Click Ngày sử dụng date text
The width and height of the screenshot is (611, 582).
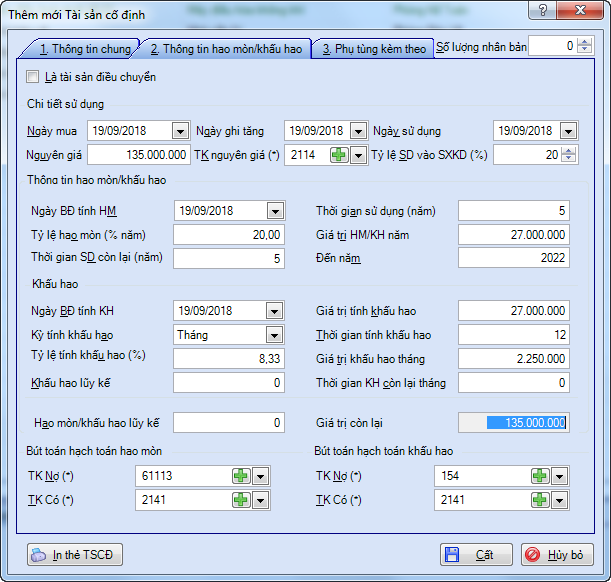click(x=525, y=131)
